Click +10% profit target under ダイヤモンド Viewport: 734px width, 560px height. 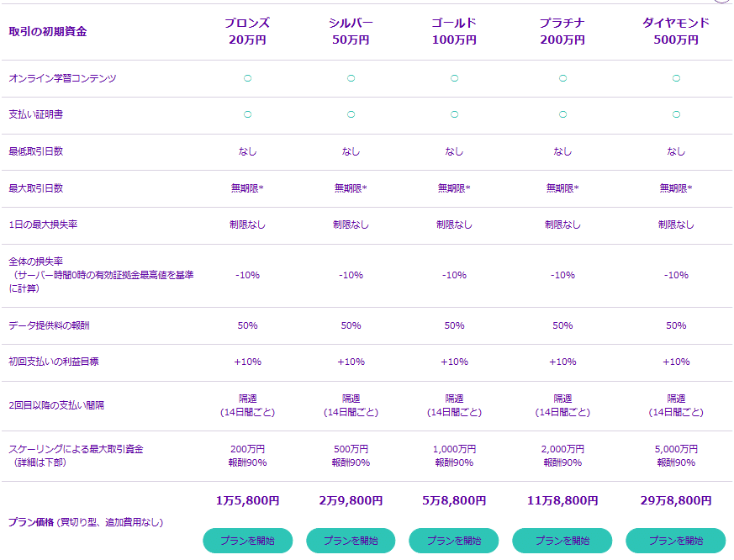(676, 362)
